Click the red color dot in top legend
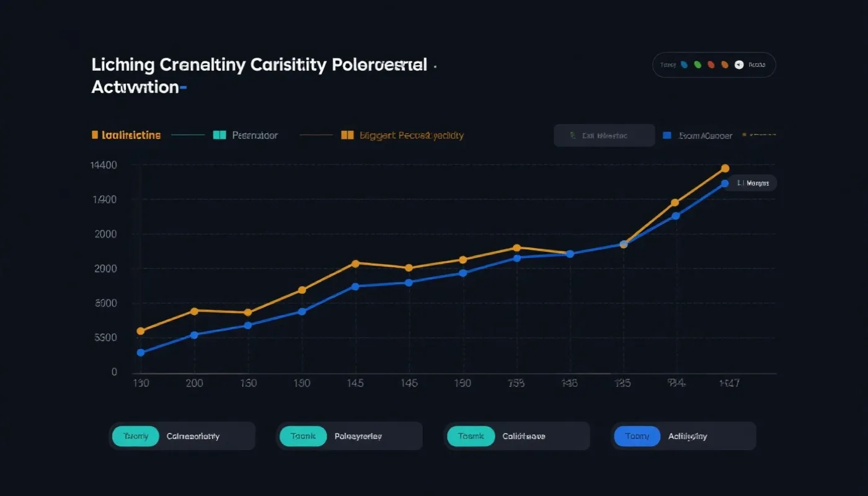The height and width of the screenshot is (496, 868). click(x=711, y=64)
